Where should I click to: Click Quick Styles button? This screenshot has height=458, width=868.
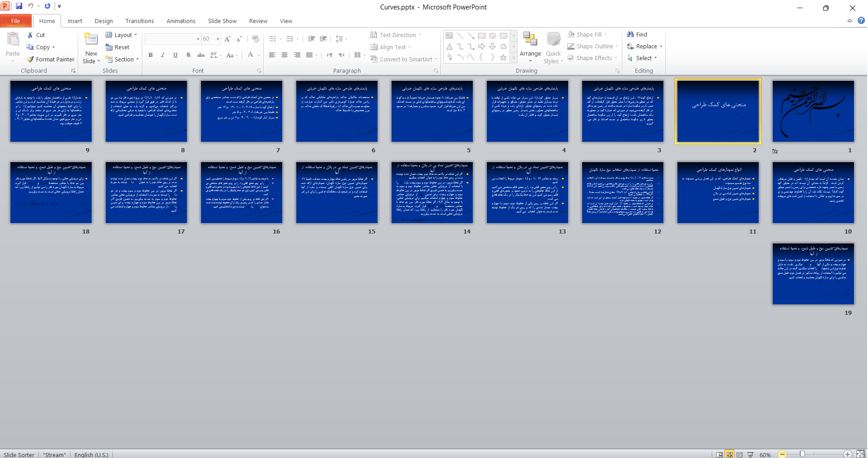pyautogui.click(x=553, y=48)
